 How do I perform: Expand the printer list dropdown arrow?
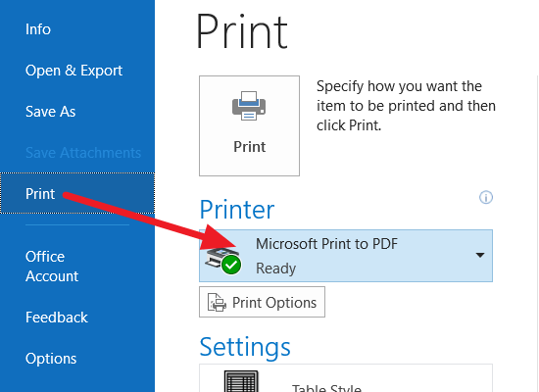pos(480,255)
